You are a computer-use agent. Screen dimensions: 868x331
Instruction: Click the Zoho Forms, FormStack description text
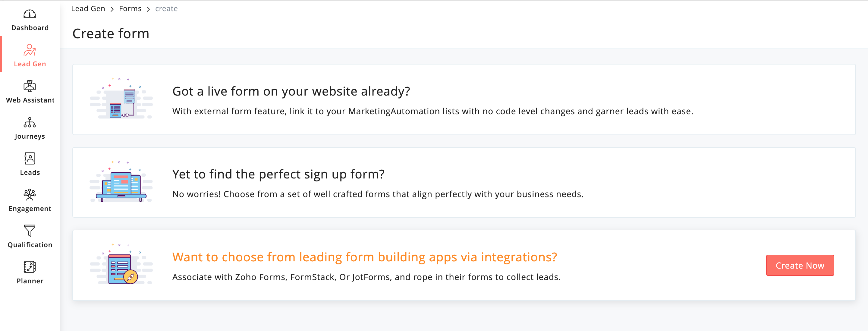366,277
